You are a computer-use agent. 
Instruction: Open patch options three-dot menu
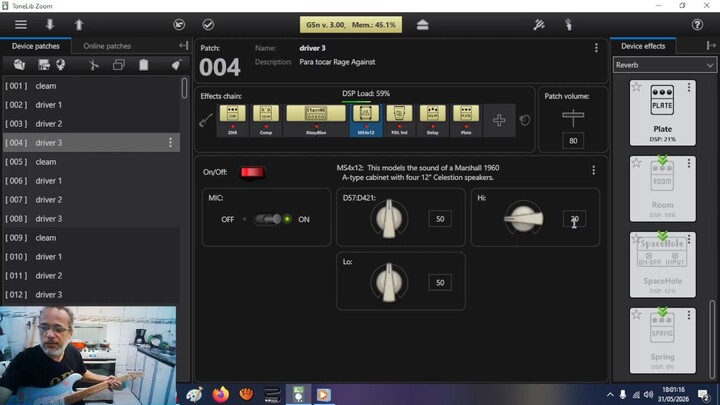click(596, 48)
